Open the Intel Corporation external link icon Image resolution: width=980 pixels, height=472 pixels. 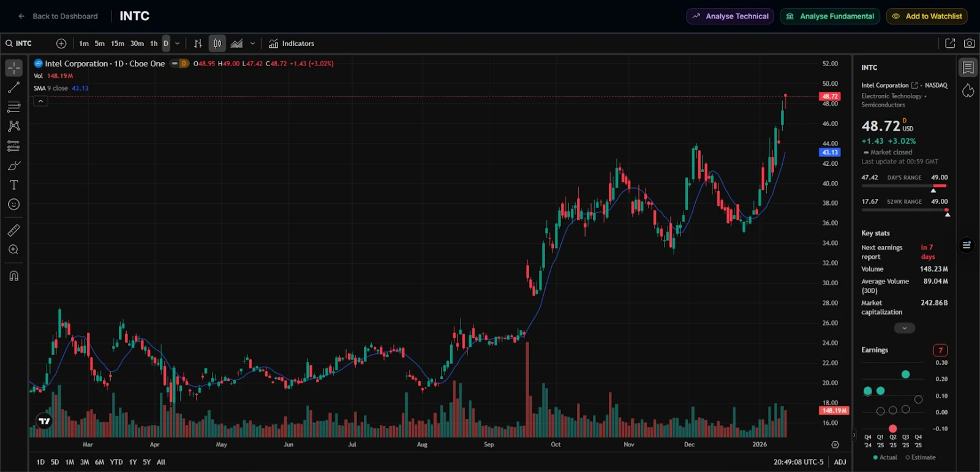[914, 85]
